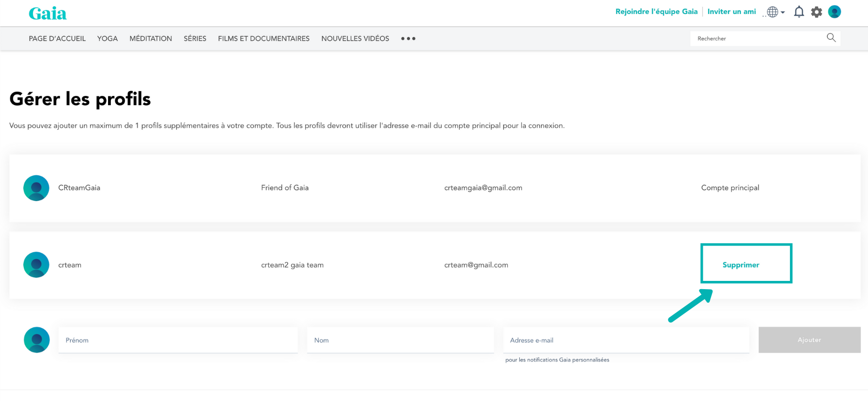Delete the crteam profile with Supprimer

pos(741,265)
